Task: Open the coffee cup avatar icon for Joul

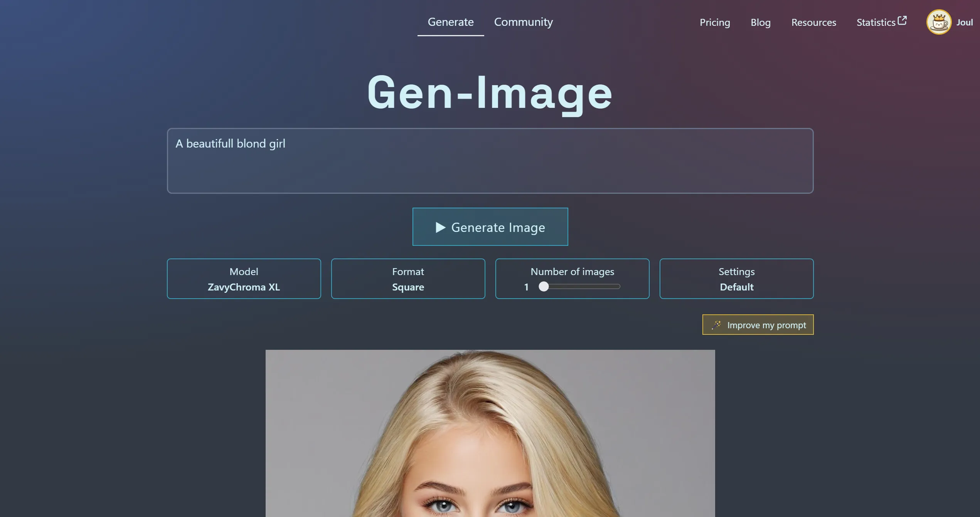Action: pyautogui.click(x=939, y=22)
